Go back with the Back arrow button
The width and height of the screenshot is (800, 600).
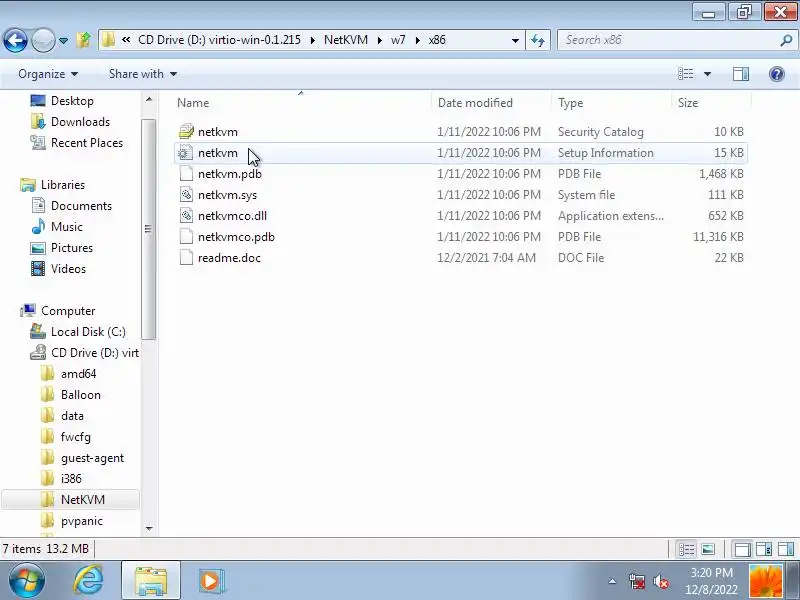coord(15,40)
